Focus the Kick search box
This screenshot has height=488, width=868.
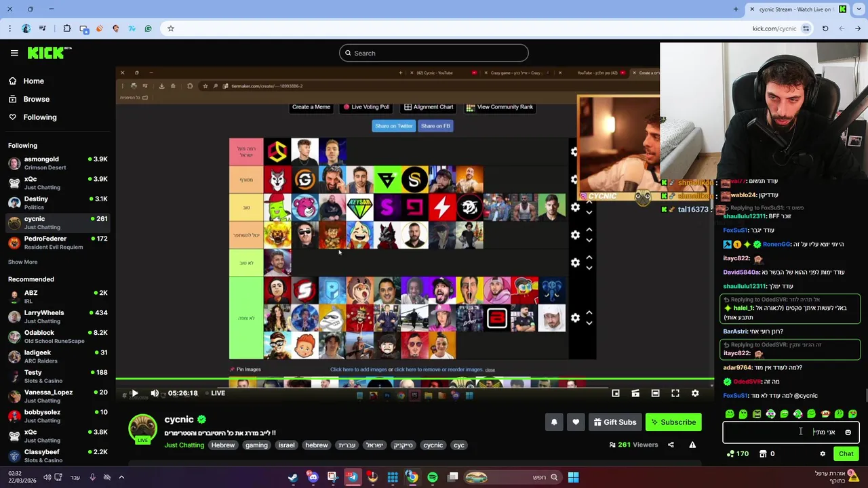click(x=434, y=53)
